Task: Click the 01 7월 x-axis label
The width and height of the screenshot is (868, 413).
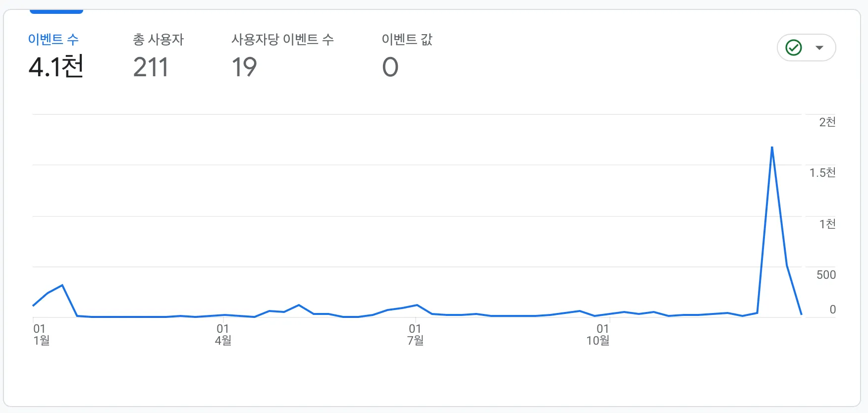Action: 415,335
